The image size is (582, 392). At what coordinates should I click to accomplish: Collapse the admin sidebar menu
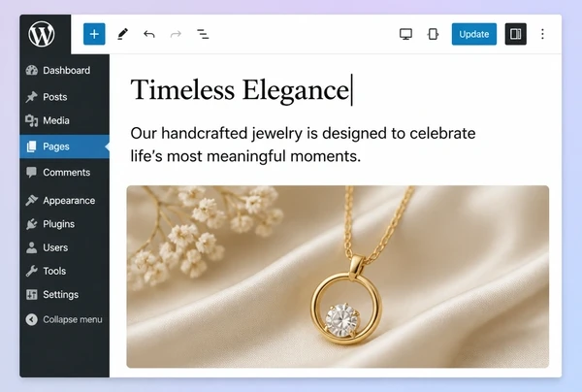(x=65, y=319)
